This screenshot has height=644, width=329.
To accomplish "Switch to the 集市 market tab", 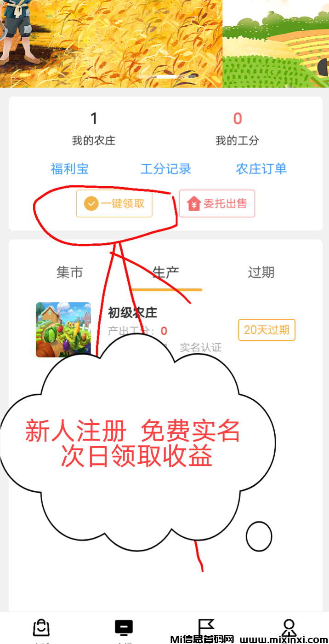I will point(69,272).
